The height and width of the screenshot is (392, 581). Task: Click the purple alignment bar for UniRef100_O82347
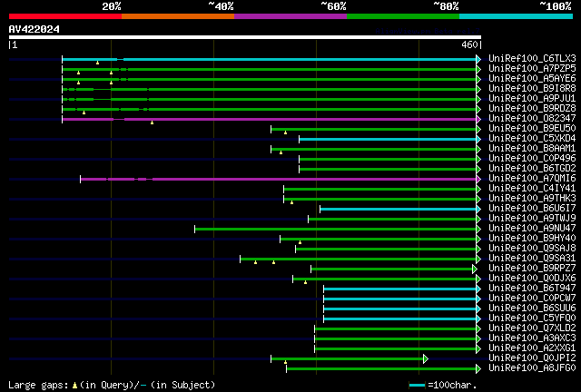pos(270,119)
